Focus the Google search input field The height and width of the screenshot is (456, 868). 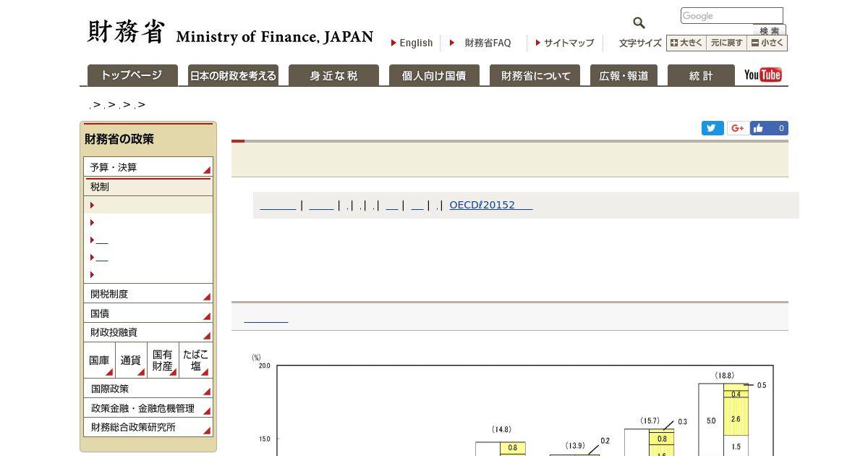click(x=732, y=16)
